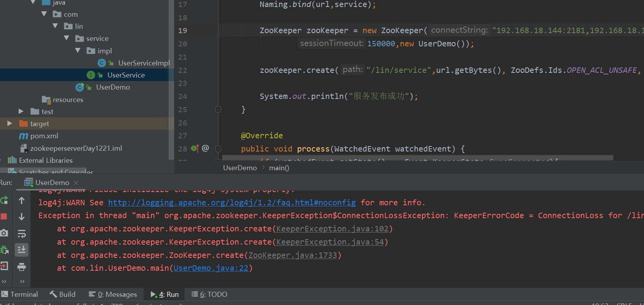Click the Rerun UserDemo icon in Run panel
Image resolution: width=644 pixels, height=305 pixels.
click(4, 201)
